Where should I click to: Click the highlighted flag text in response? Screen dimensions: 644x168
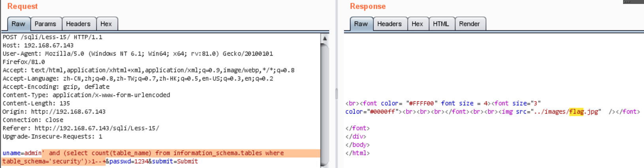(576, 112)
